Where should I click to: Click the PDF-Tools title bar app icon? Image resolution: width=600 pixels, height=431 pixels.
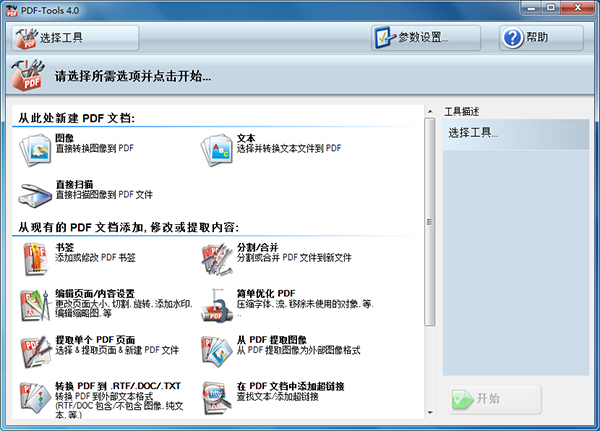12,11
